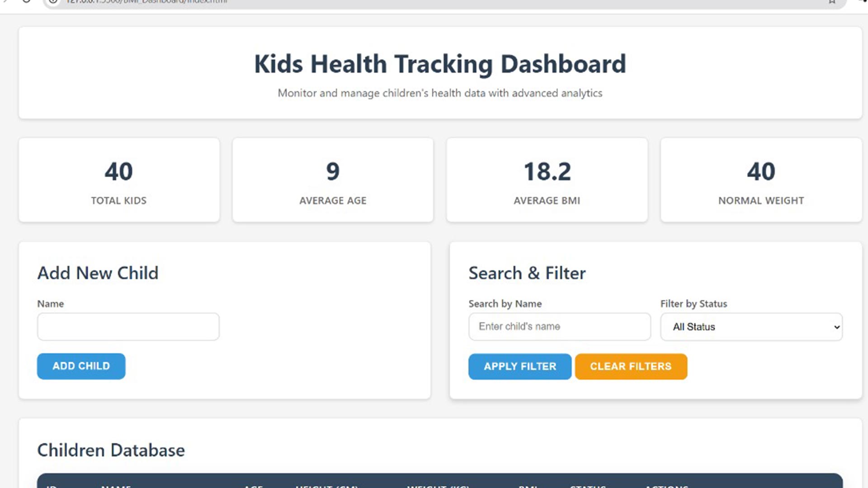The image size is (868, 488).
Task: Select the Total Kids stat card
Action: pos(119,180)
